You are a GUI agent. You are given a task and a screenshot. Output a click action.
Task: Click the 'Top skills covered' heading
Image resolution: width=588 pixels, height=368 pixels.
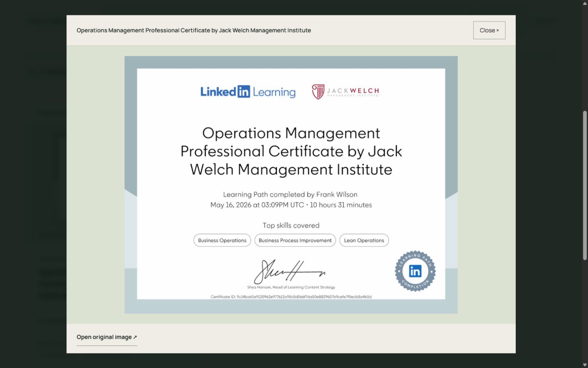[x=291, y=226]
